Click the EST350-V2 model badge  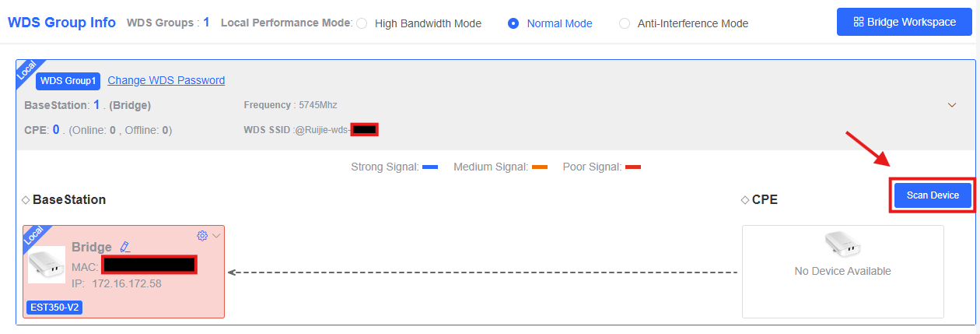tap(54, 307)
